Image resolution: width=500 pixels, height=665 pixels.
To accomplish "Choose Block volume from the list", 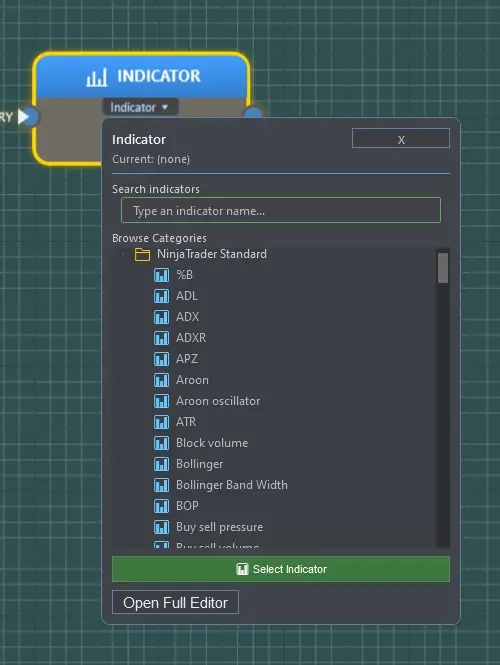I will coord(212,443).
